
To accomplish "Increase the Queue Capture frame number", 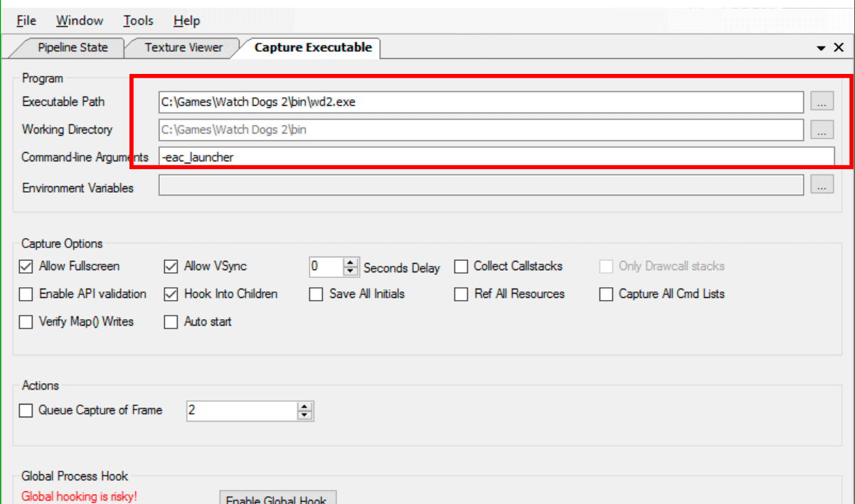I will coord(305,407).
